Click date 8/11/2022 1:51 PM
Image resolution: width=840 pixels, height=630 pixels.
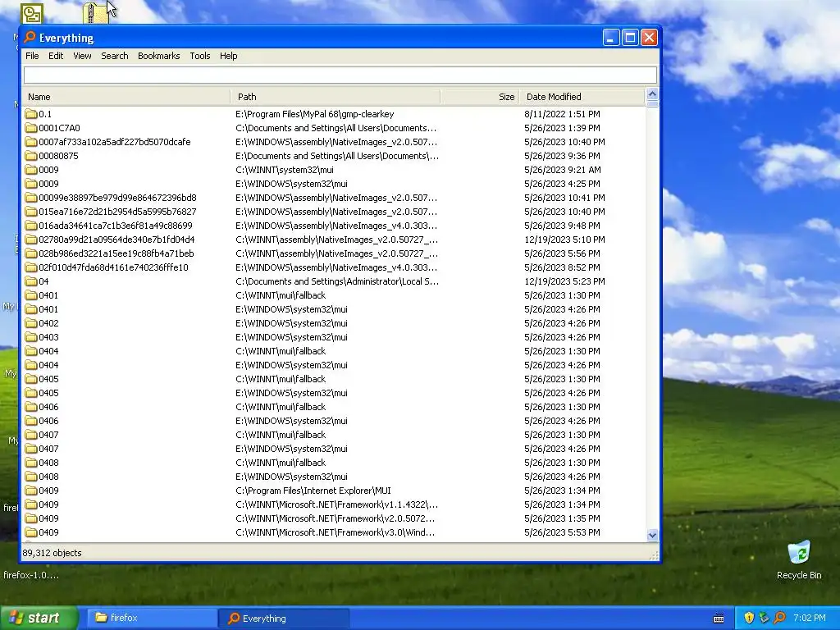(562, 114)
